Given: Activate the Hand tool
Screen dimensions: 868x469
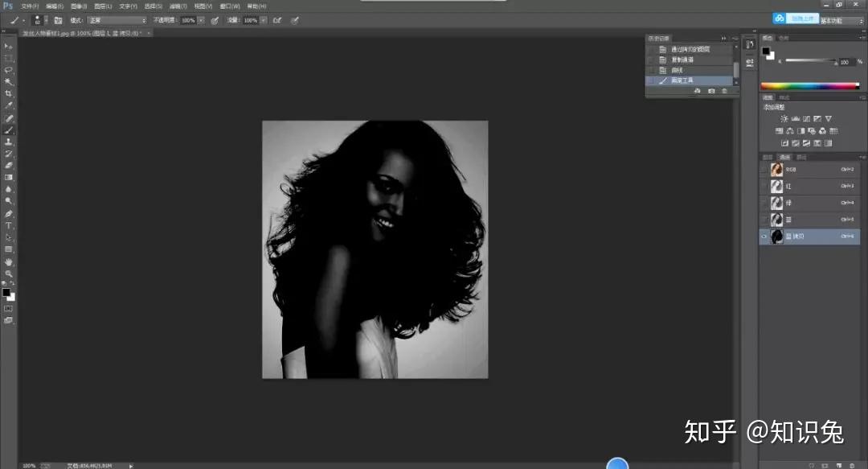Looking at the screenshot, I should (9, 261).
